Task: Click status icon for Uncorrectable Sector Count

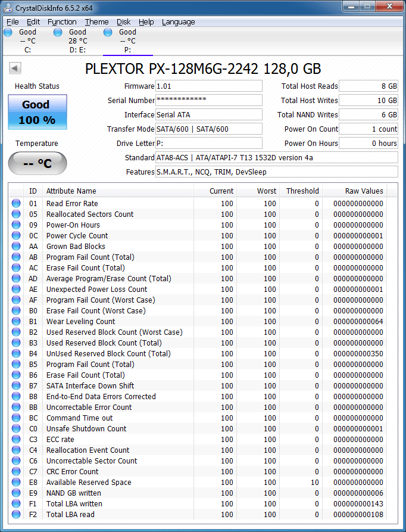Action: pyautogui.click(x=16, y=461)
